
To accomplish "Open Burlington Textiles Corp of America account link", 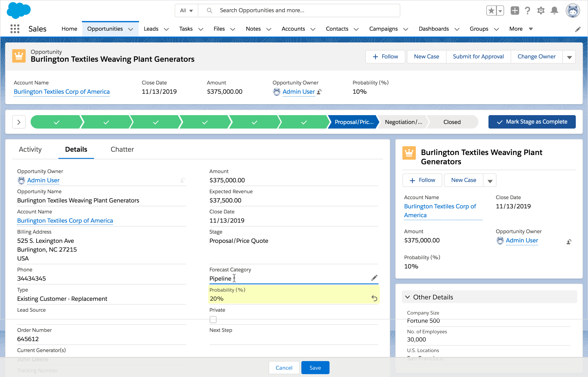I will tap(62, 91).
